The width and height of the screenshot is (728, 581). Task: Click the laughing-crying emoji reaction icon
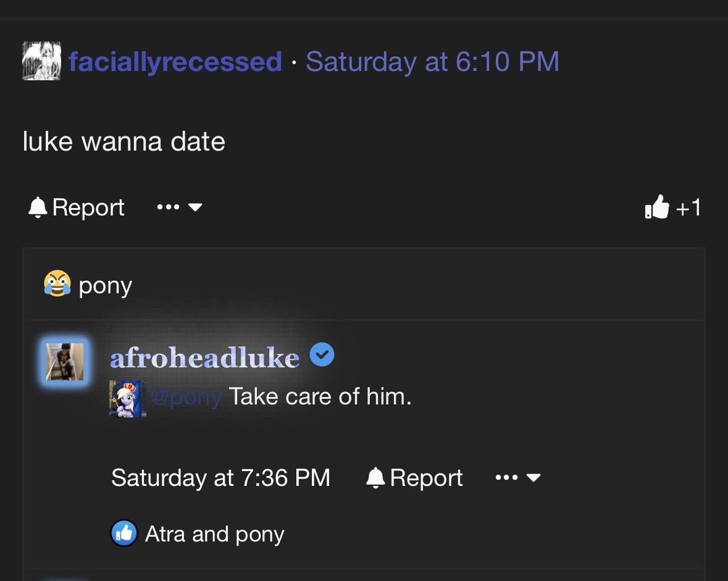tap(57, 283)
